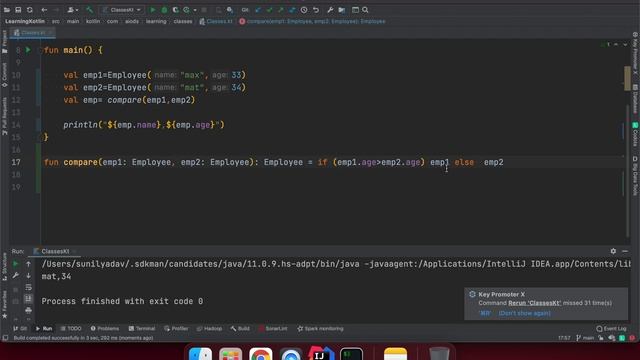Open the Git tool window tab
The height and width of the screenshot is (360, 640).
coord(20,329)
